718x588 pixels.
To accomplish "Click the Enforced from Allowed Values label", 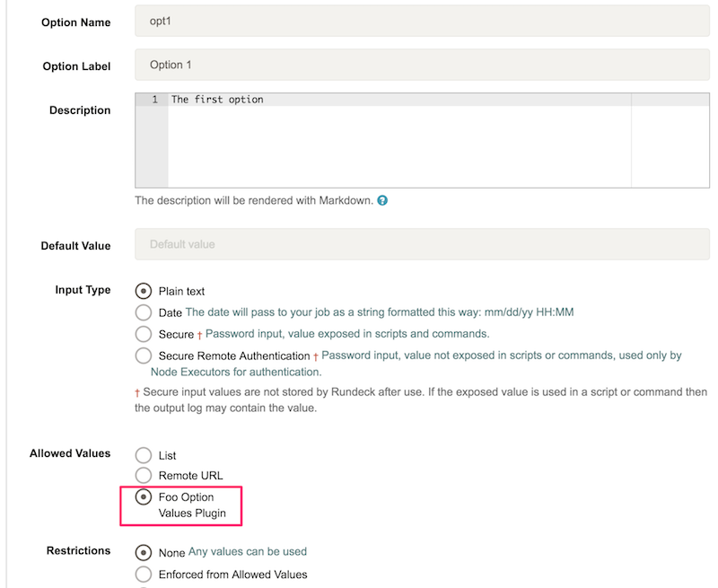I will point(232,575).
